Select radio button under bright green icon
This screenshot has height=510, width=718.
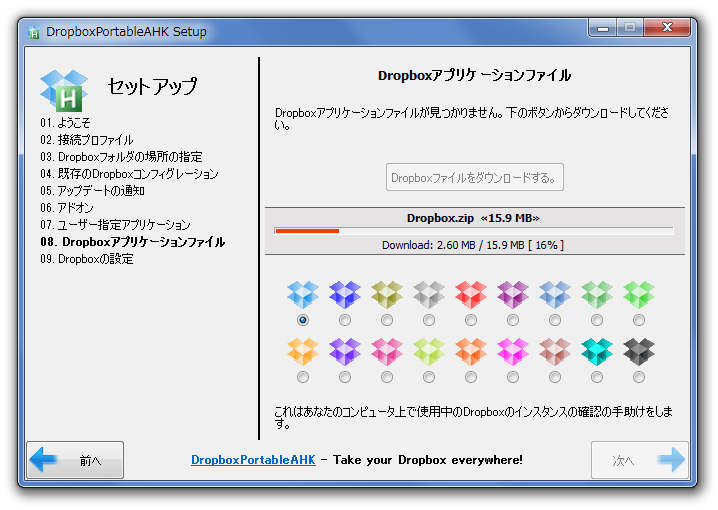tap(639, 320)
